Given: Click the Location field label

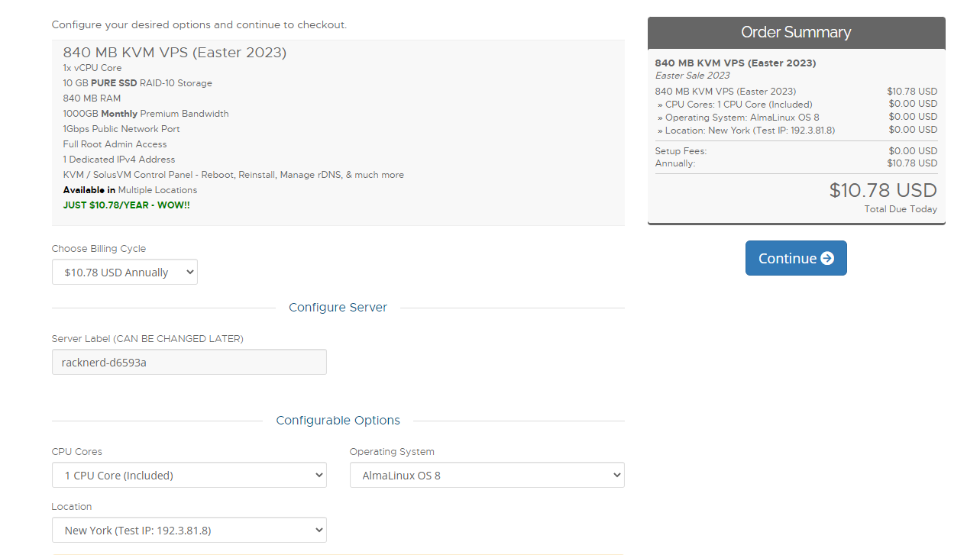Looking at the screenshot, I should tap(72, 507).
